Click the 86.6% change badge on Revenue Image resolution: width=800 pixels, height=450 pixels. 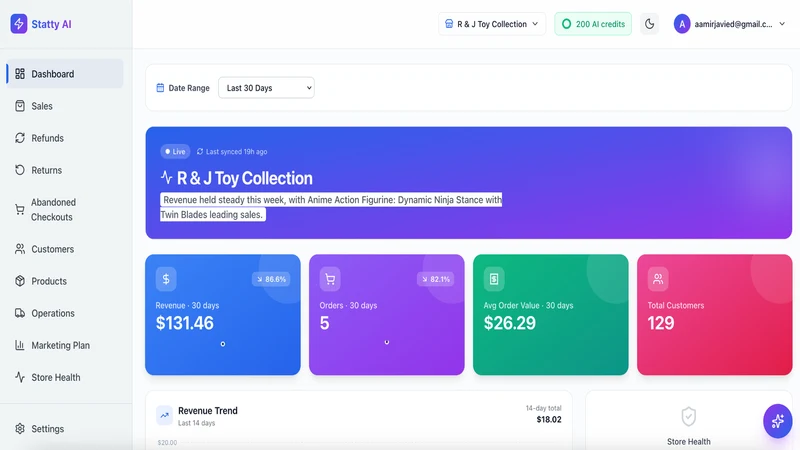tap(271, 279)
